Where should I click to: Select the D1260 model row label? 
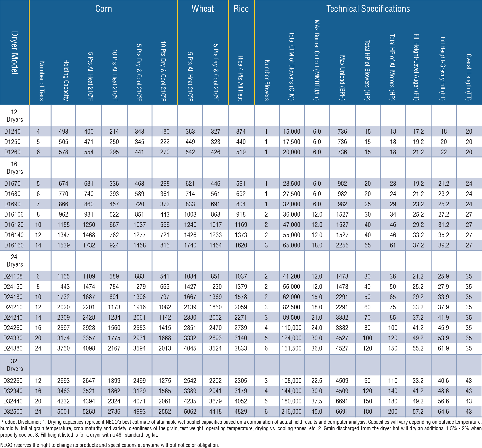click(12, 152)
